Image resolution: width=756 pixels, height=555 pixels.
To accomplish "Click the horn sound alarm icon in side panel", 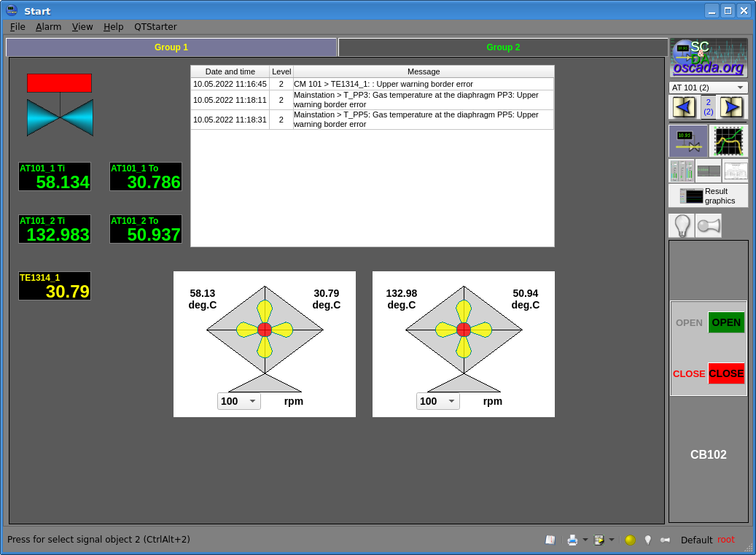I will 708,226.
